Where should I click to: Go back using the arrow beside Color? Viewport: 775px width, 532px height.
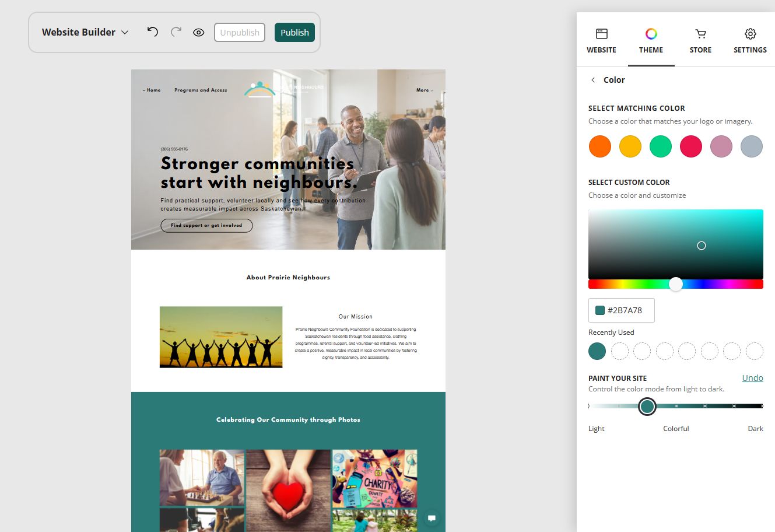[593, 80]
